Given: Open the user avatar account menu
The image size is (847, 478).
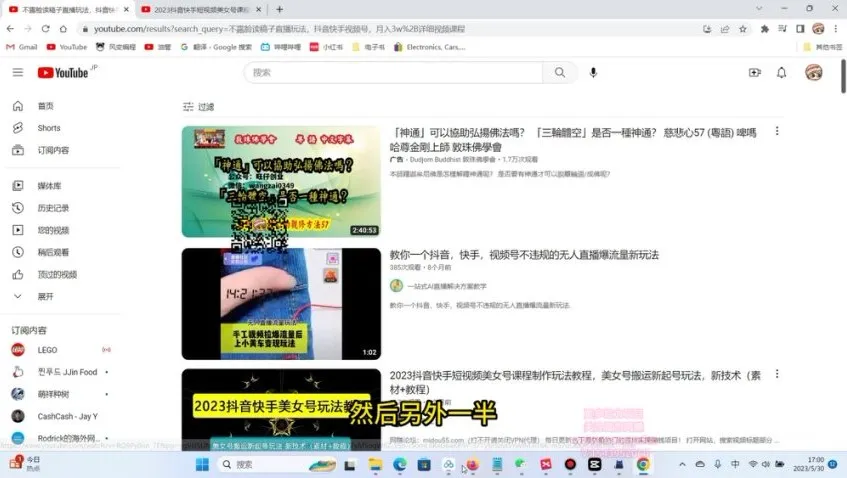Looking at the screenshot, I should tap(814, 72).
